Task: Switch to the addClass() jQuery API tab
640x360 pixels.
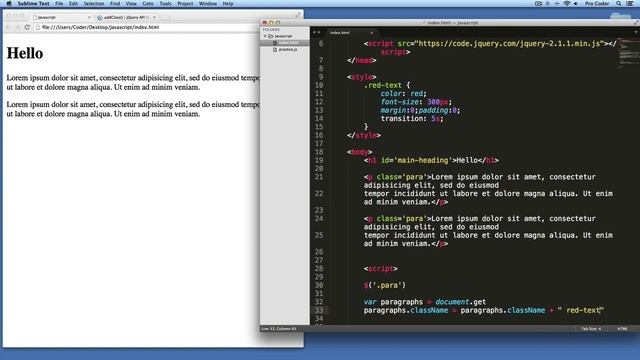Action: click(x=127, y=17)
